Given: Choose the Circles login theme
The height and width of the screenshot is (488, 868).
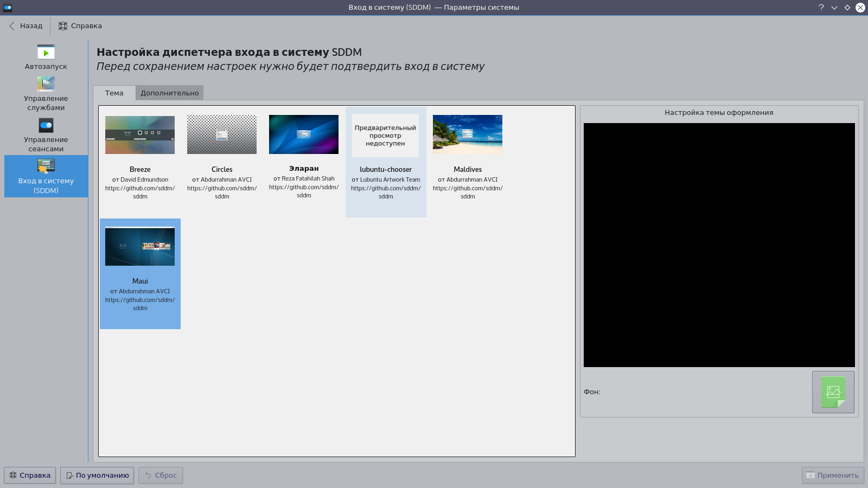Looking at the screenshot, I should [222, 135].
